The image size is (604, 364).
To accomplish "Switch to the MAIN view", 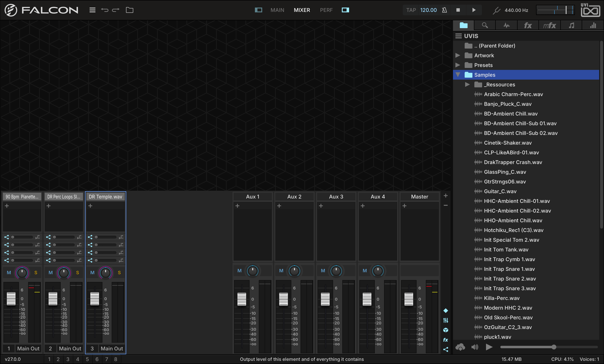I will pyautogui.click(x=277, y=10).
